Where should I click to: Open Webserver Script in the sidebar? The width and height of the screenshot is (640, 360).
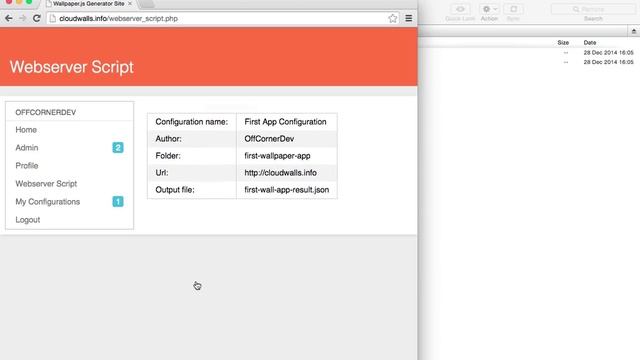[x=46, y=184]
